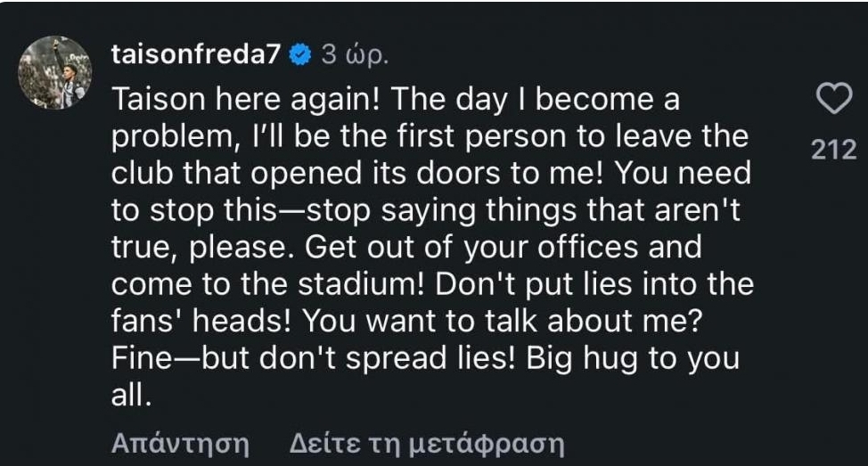Click the word 'problem' in the comment
Viewport: 868px width, 466px height.
[x=171, y=137]
